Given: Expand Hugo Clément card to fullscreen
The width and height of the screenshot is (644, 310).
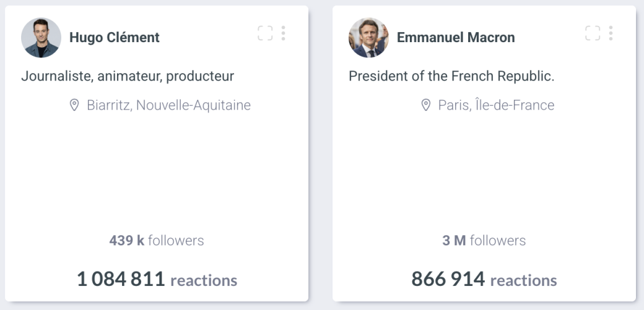Looking at the screenshot, I should pos(265,33).
